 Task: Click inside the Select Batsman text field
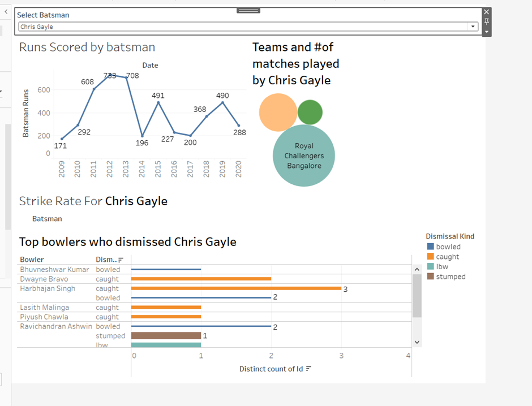coord(226,26)
